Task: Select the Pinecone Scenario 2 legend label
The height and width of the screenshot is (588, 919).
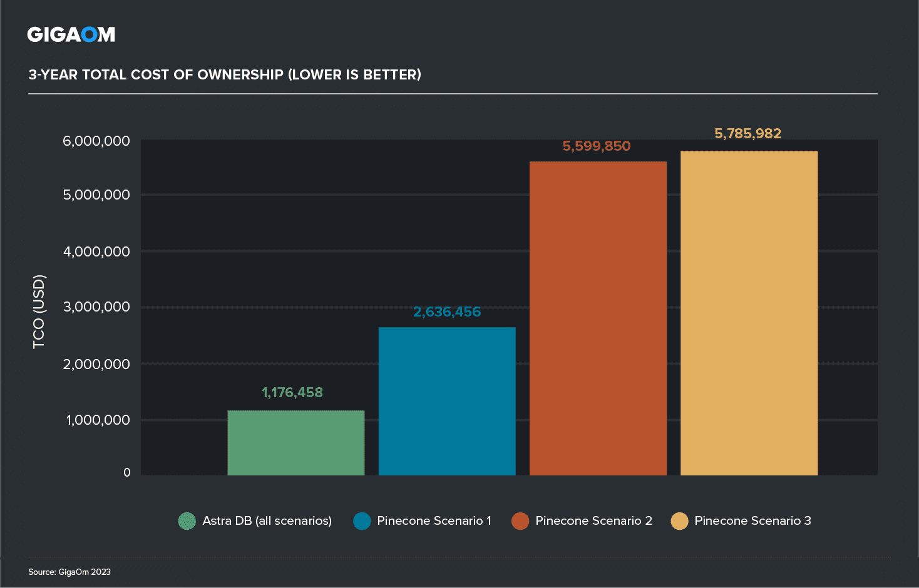Action: [x=593, y=521]
